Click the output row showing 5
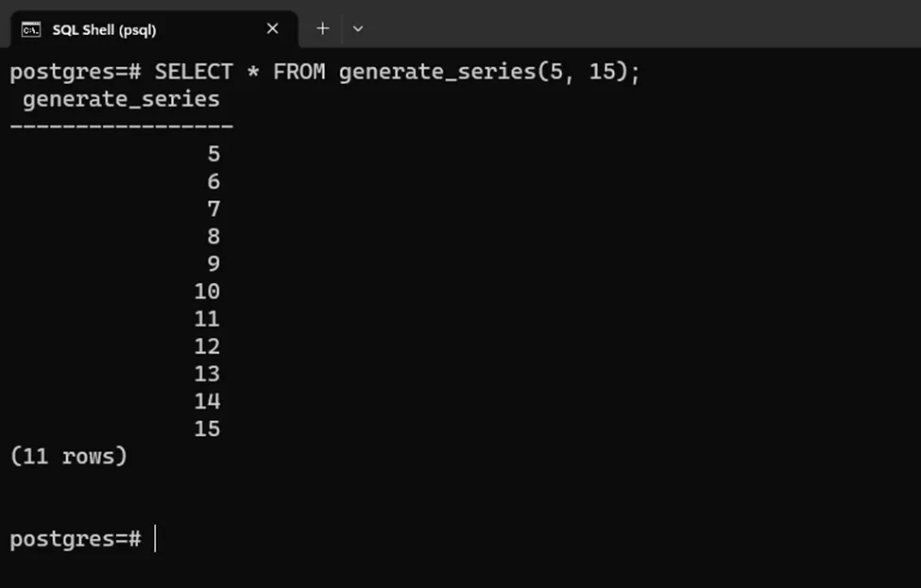Screen dimensions: 921x588 213,154
